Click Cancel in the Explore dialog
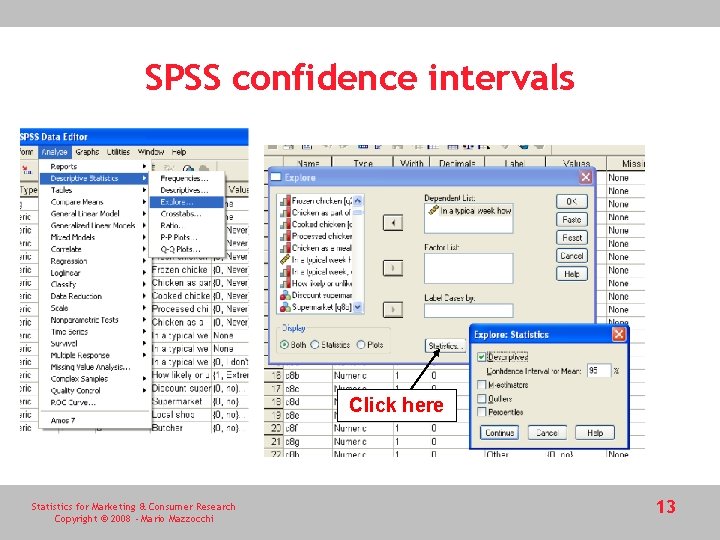 point(572,256)
